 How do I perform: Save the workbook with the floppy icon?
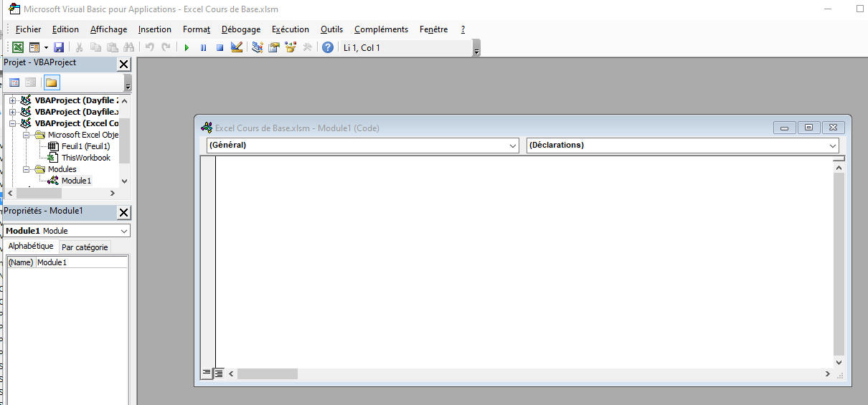[59, 47]
